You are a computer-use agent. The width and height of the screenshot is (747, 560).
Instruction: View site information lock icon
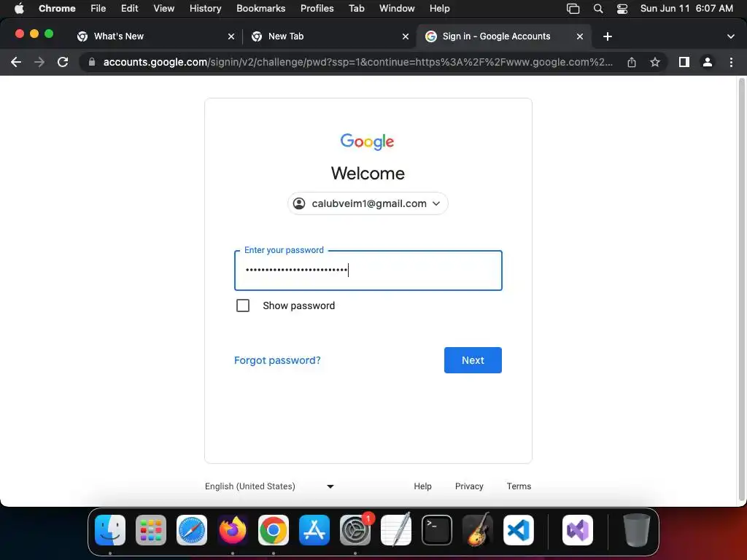pyautogui.click(x=92, y=62)
